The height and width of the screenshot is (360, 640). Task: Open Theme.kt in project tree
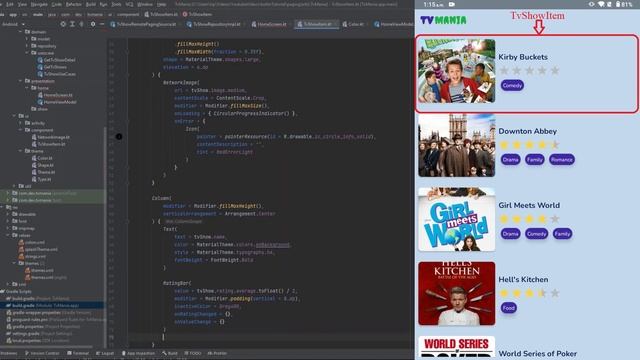click(x=43, y=172)
